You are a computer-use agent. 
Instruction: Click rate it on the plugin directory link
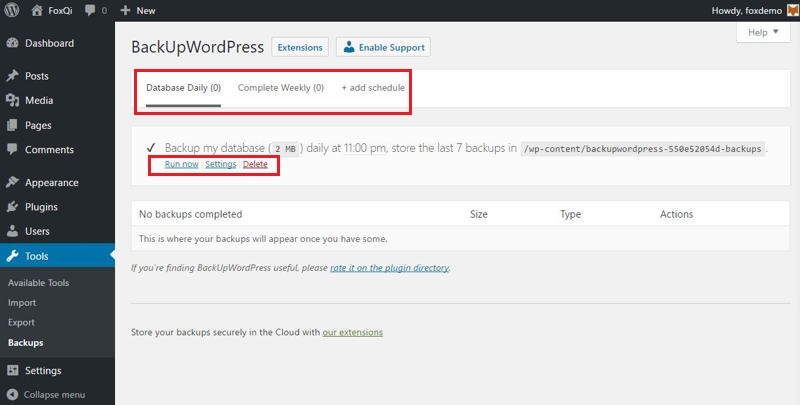pos(389,267)
